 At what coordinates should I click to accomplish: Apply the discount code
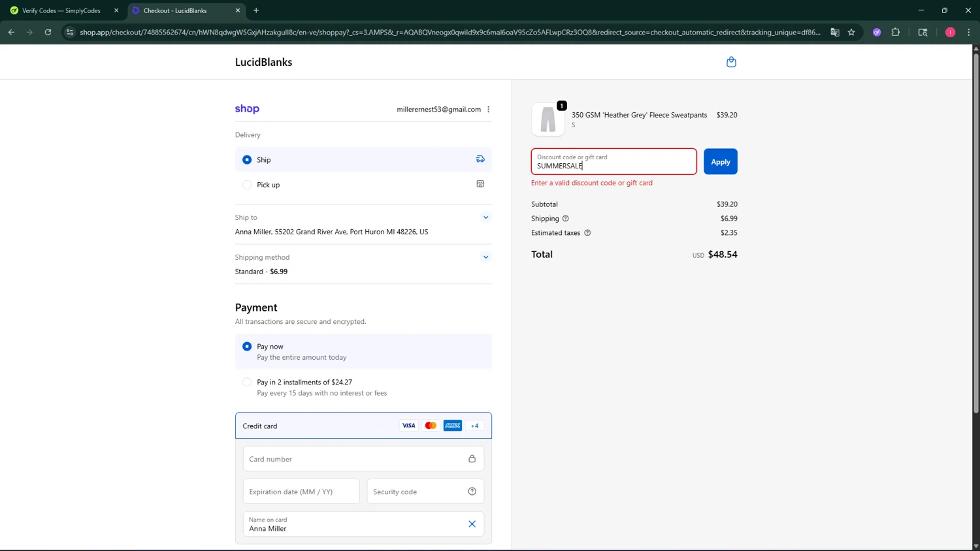pyautogui.click(x=721, y=162)
